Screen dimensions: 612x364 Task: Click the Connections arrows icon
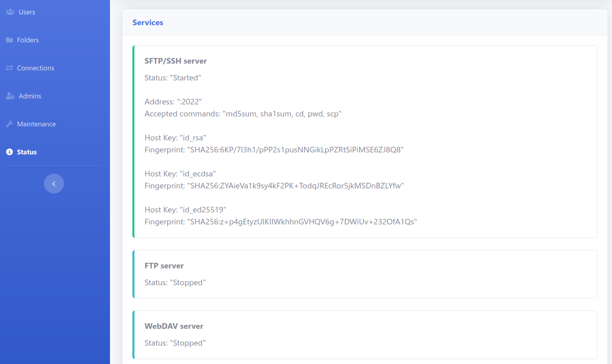click(9, 68)
